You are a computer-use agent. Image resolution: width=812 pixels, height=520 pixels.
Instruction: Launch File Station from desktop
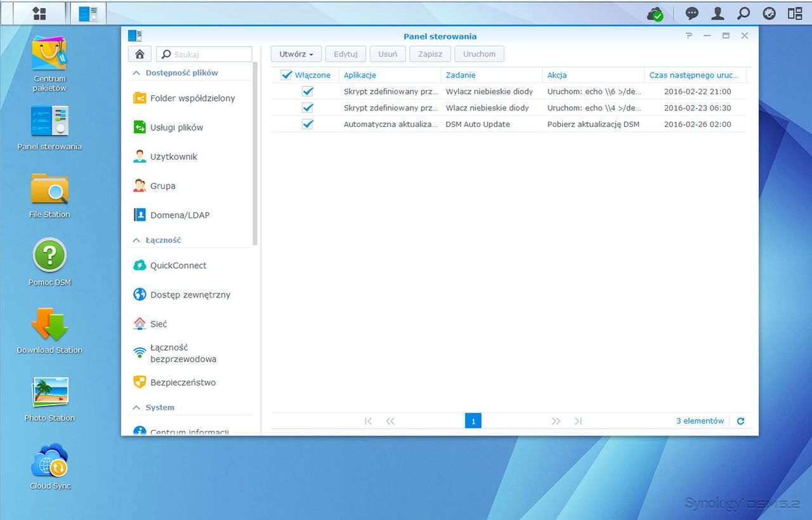(x=49, y=195)
